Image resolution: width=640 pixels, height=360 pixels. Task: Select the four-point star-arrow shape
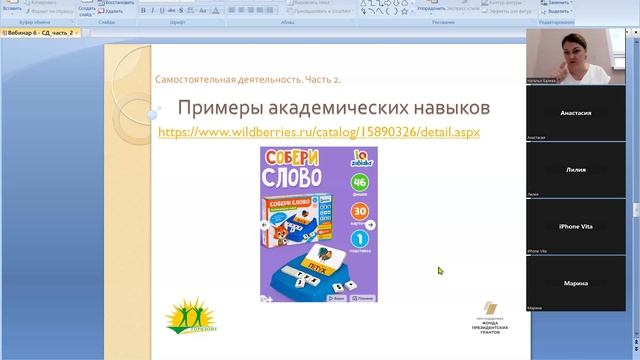(363, 11)
